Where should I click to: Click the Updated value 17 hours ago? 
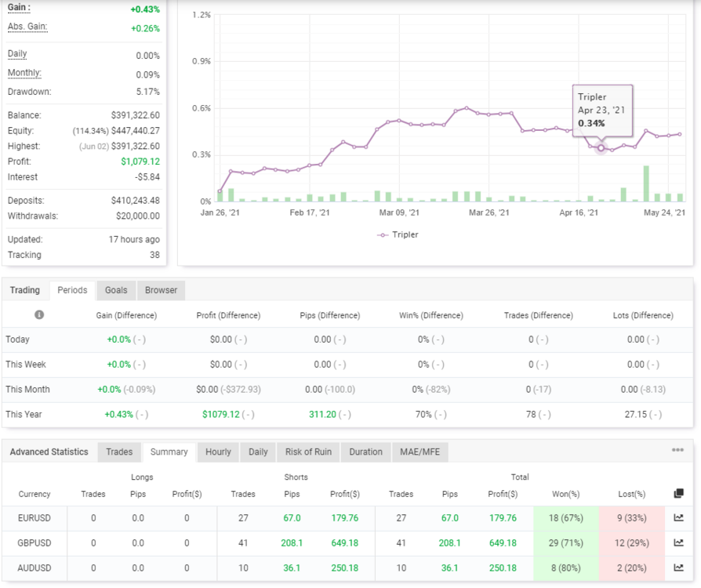click(x=134, y=240)
